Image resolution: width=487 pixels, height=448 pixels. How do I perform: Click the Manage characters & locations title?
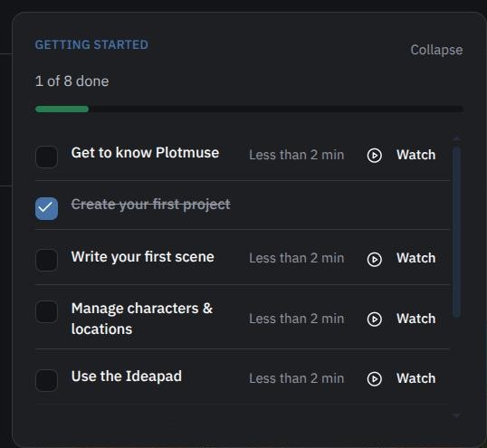pos(142,319)
